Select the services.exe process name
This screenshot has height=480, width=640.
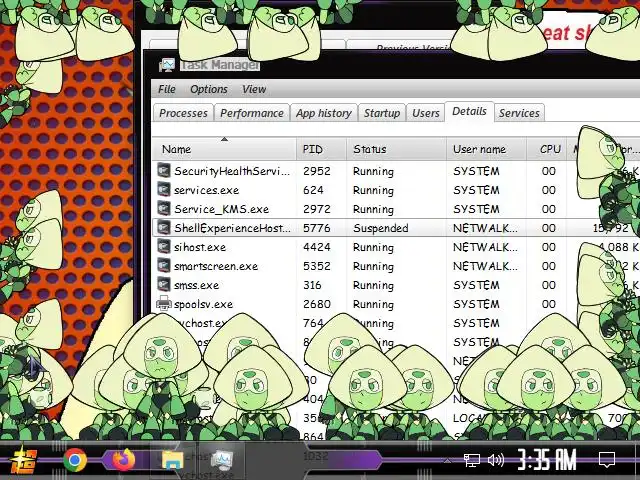coord(207,190)
